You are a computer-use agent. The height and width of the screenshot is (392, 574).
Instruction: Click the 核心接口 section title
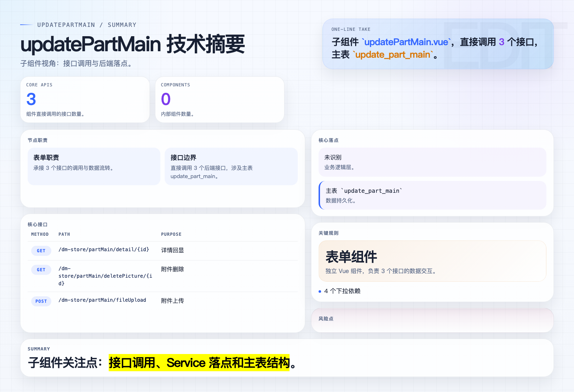[38, 224]
